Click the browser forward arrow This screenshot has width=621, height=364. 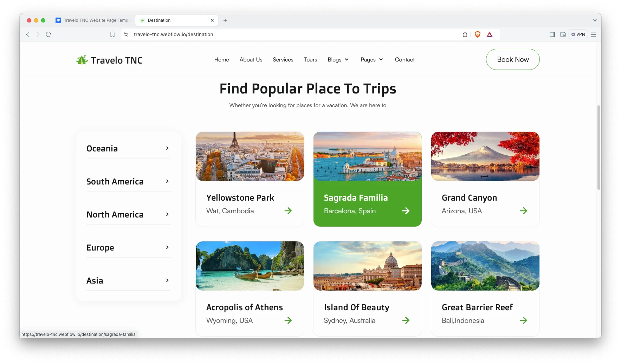click(x=38, y=34)
